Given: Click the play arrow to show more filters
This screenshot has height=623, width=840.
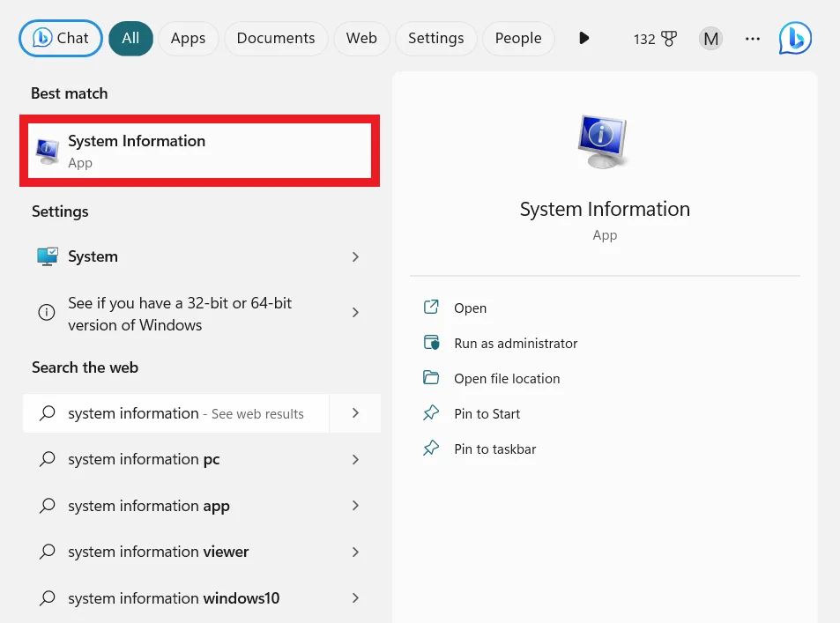Looking at the screenshot, I should 584,38.
